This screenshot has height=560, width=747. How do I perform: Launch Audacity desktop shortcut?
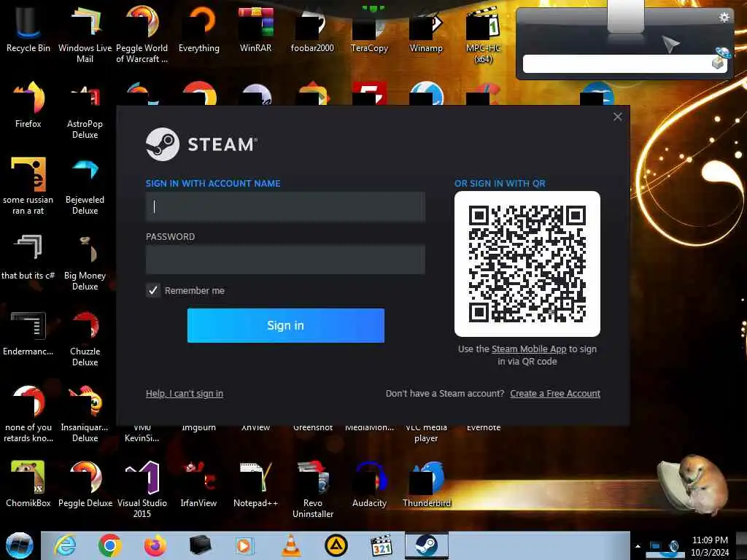point(369,484)
